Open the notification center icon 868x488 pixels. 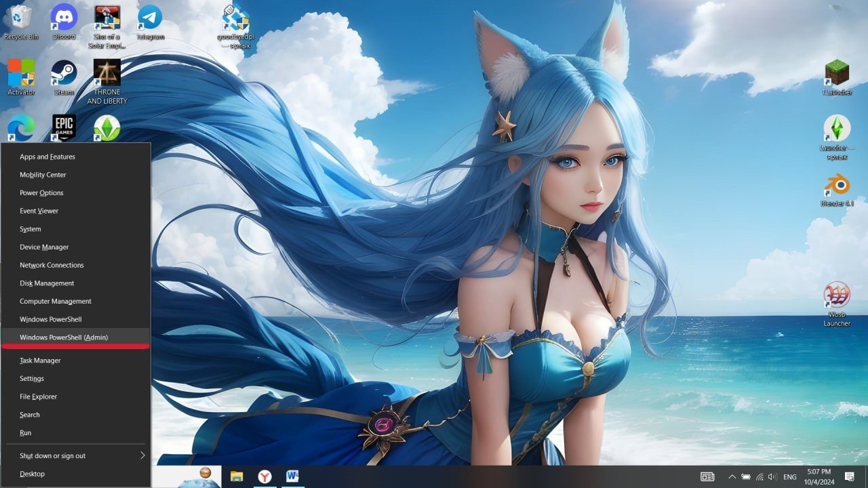pos(850,477)
